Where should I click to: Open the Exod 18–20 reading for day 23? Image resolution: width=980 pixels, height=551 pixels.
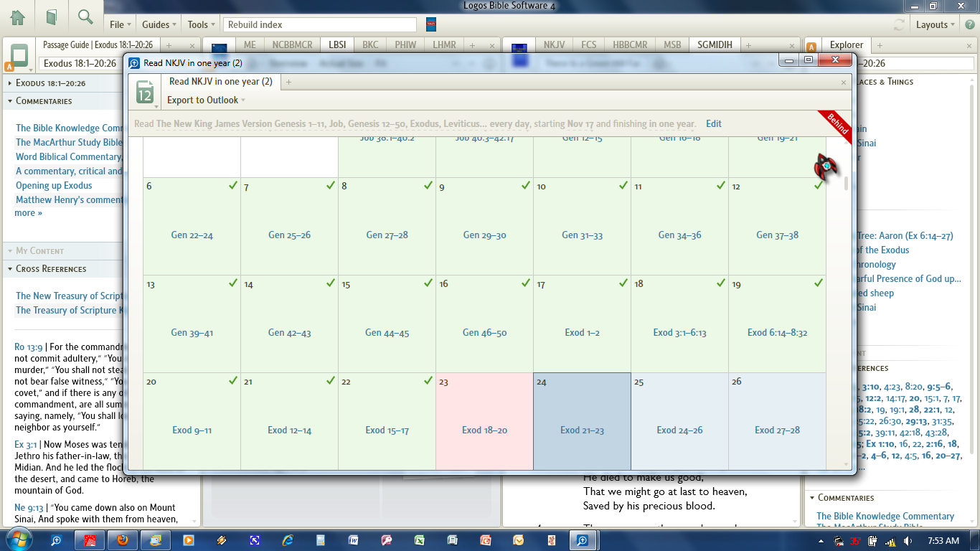coord(485,430)
